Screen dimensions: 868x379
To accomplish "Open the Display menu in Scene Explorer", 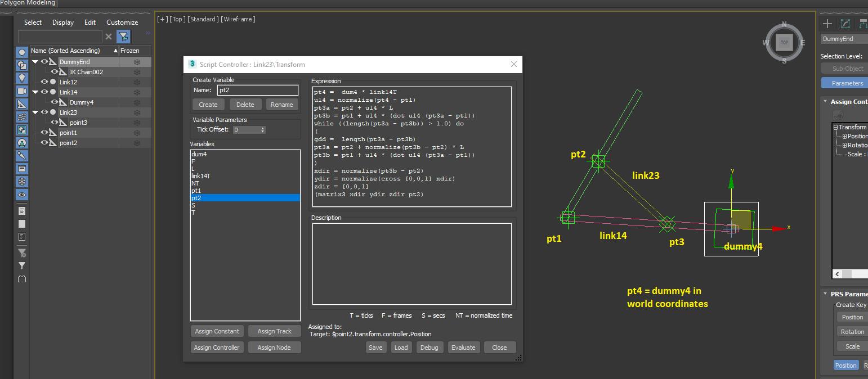I will click(63, 22).
